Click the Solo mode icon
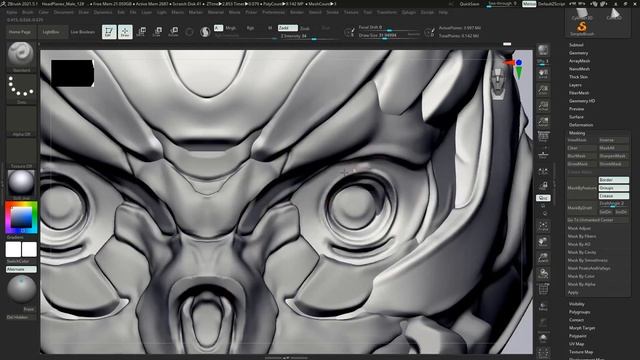640x360 pixels. click(x=543, y=338)
